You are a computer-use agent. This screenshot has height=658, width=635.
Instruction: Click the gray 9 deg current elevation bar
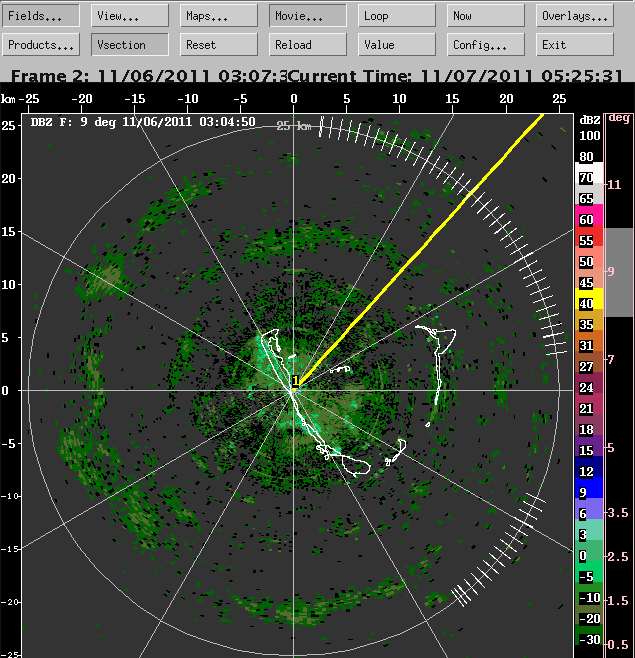619,272
